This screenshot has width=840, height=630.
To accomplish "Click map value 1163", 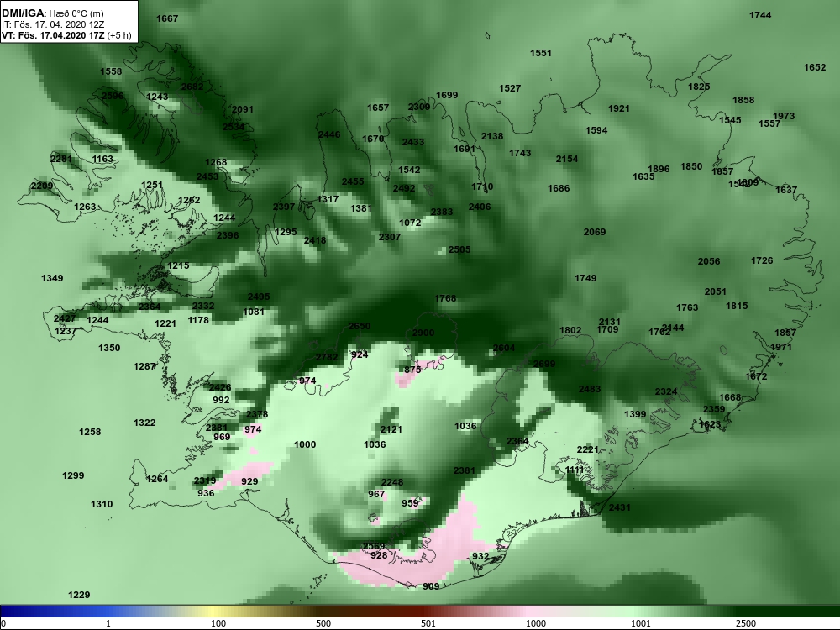I will (x=102, y=159).
